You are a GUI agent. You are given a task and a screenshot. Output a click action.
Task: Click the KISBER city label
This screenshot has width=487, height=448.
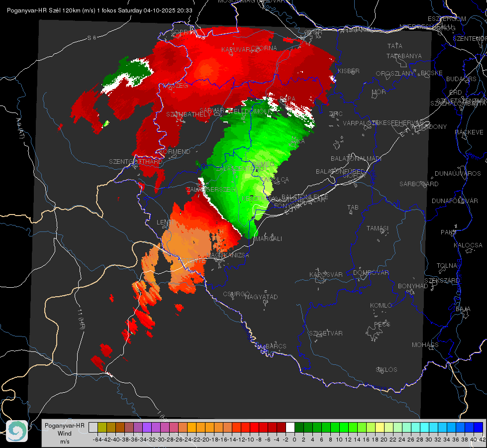point(349,71)
